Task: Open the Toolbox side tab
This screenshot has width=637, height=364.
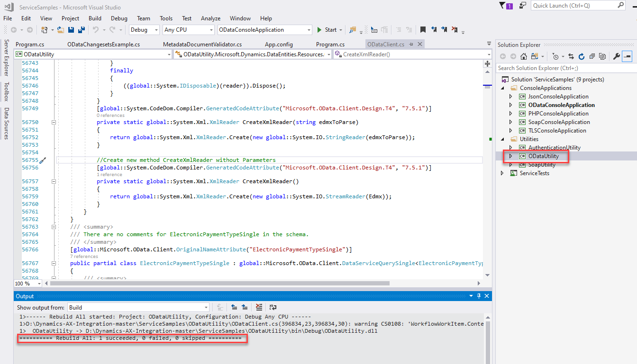Action: click(7, 92)
